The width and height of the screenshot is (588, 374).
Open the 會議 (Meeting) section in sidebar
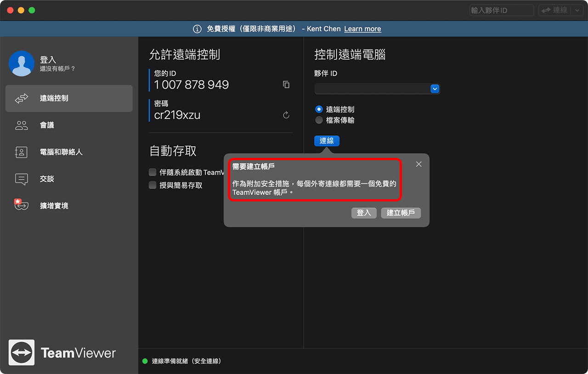pos(47,125)
